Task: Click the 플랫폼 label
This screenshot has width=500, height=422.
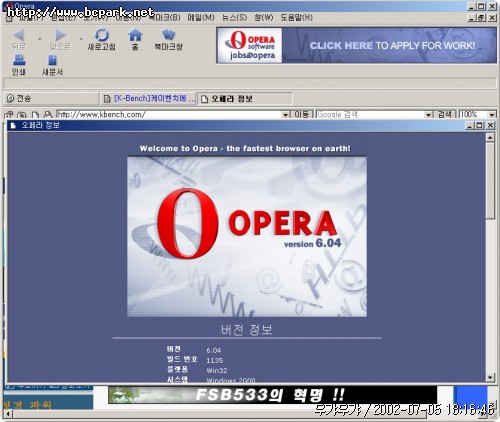Action: coord(177,369)
